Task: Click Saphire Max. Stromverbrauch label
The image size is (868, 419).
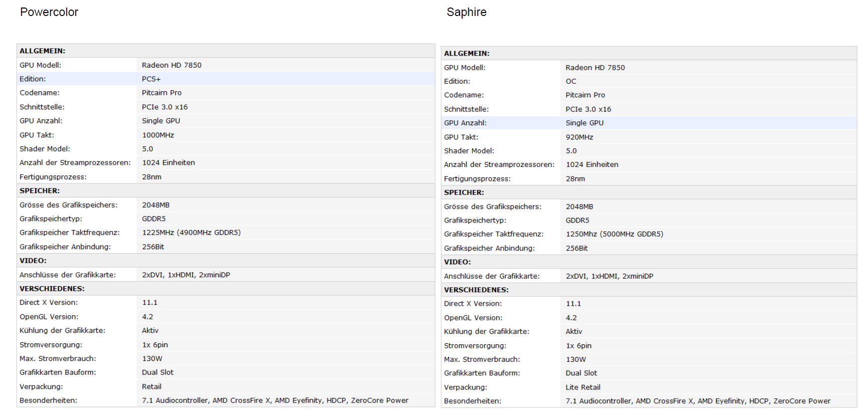Action: click(x=482, y=359)
